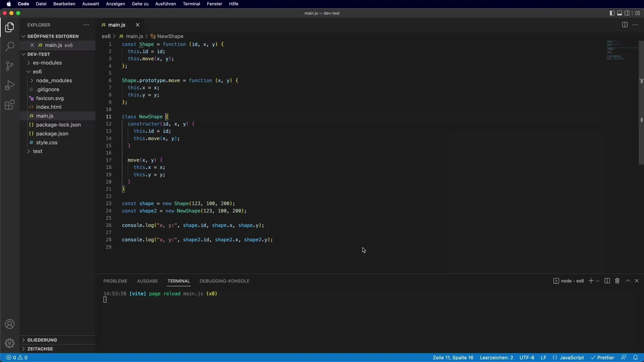The width and height of the screenshot is (644, 362).
Task: Open the Accounts menu icon
Action: pyautogui.click(x=10, y=324)
